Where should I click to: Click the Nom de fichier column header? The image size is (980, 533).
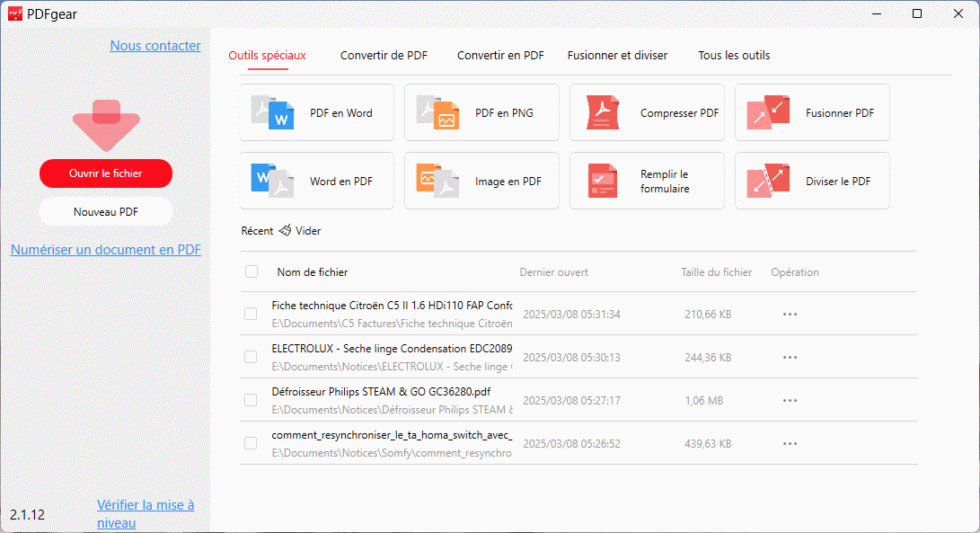tap(313, 272)
